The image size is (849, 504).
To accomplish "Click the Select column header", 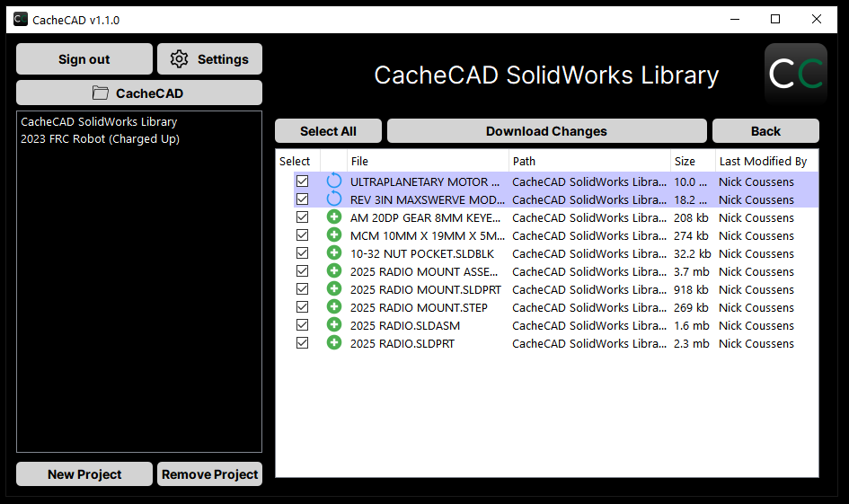I will tap(297, 162).
